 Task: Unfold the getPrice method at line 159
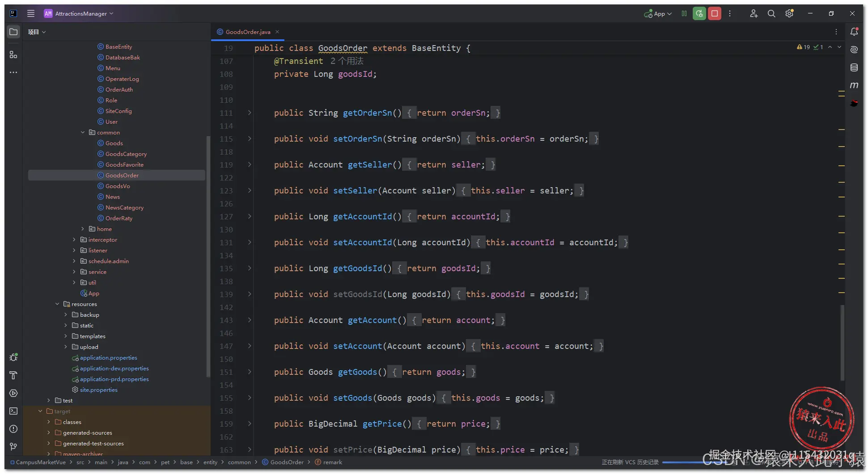(x=250, y=424)
